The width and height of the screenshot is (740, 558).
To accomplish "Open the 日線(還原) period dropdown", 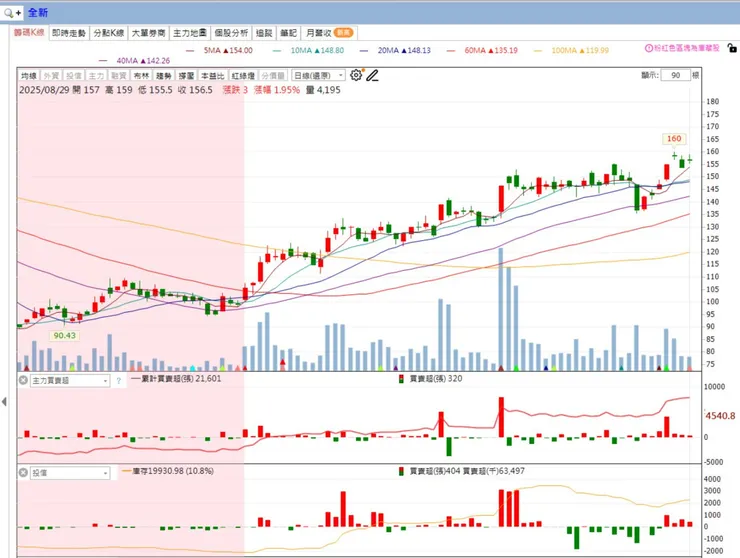I will (x=318, y=76).
